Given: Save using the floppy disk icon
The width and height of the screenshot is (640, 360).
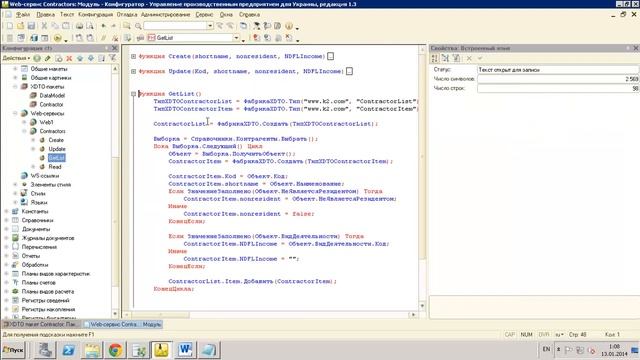Looking at the screenshot, I should tap(31, 26).
